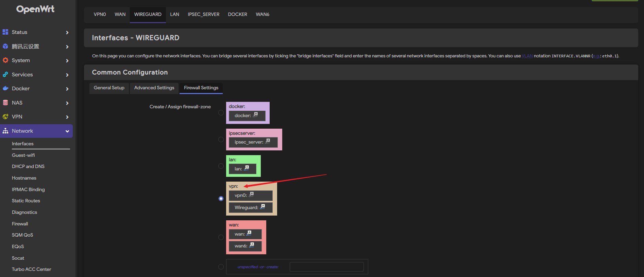The height and width of the screenshot is (277, 644).
Task: Open Firewall in the Network submenu
Action: (x=20, y=224)
